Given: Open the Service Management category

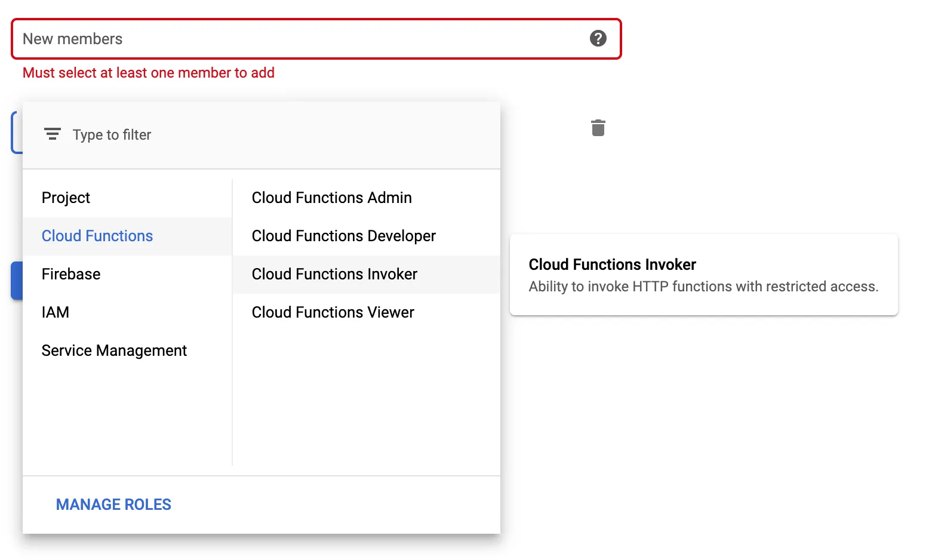Looking at the screenshot, I should pyautogui.click(x=114, y=350).
